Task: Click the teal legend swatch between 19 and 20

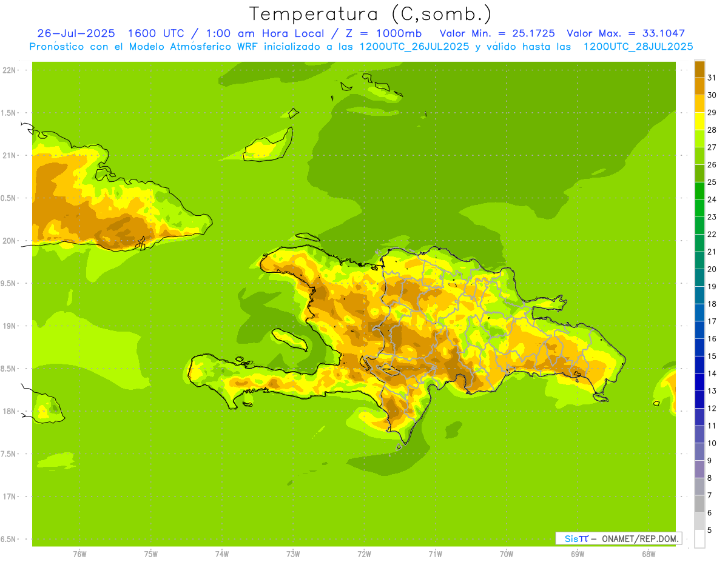Action: click(699, 278)
